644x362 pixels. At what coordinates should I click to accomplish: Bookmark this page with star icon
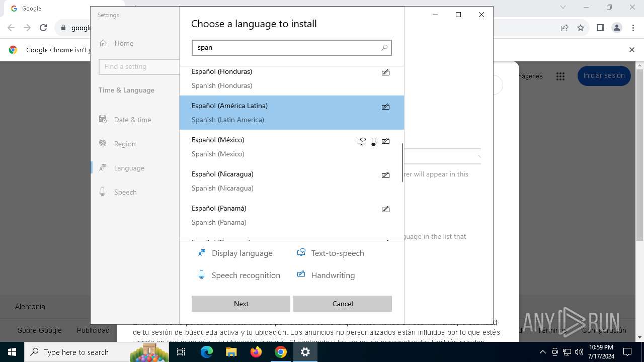581,28
